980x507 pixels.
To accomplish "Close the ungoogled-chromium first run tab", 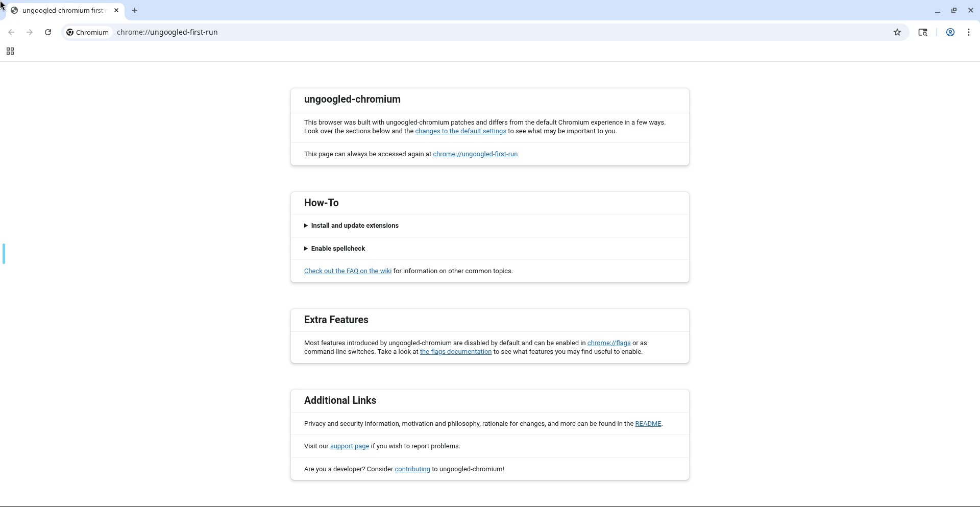I will (x=116, y=10).
